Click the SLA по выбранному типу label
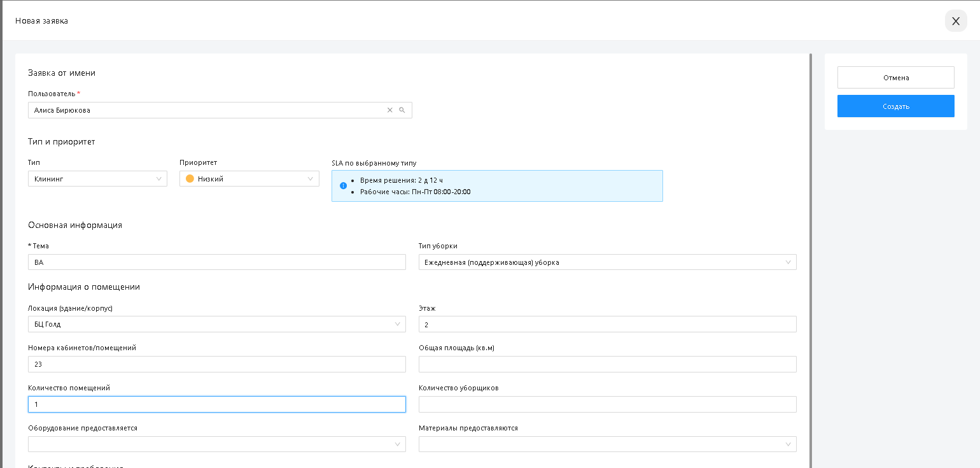This screenshot has width=980, height=468. click(374, 163)
